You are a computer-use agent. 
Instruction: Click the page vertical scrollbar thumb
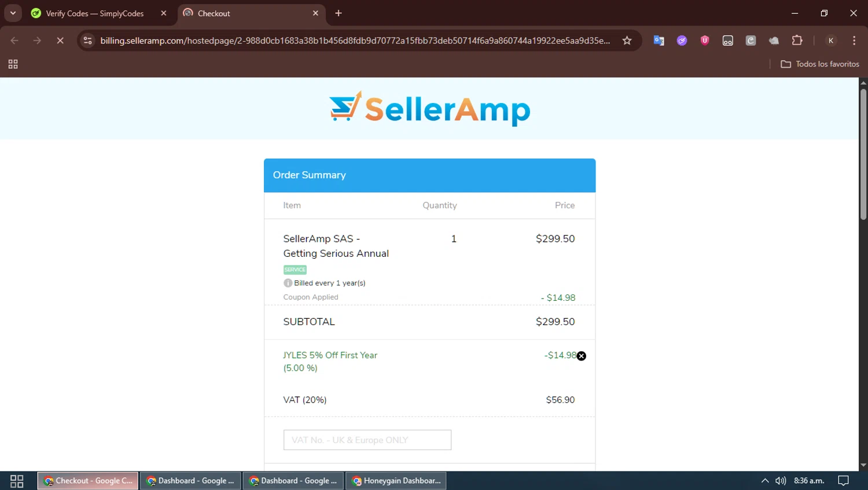pos(863,153)
